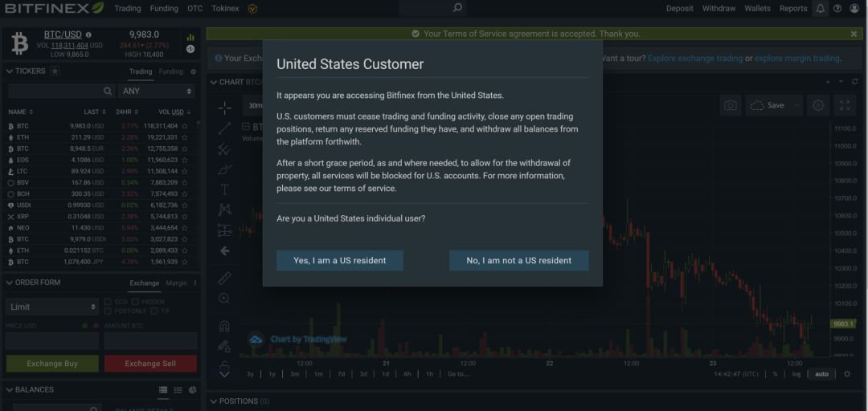
Task: Enable the POST-ONLY checkbox
Action: [x=108, y=311]
